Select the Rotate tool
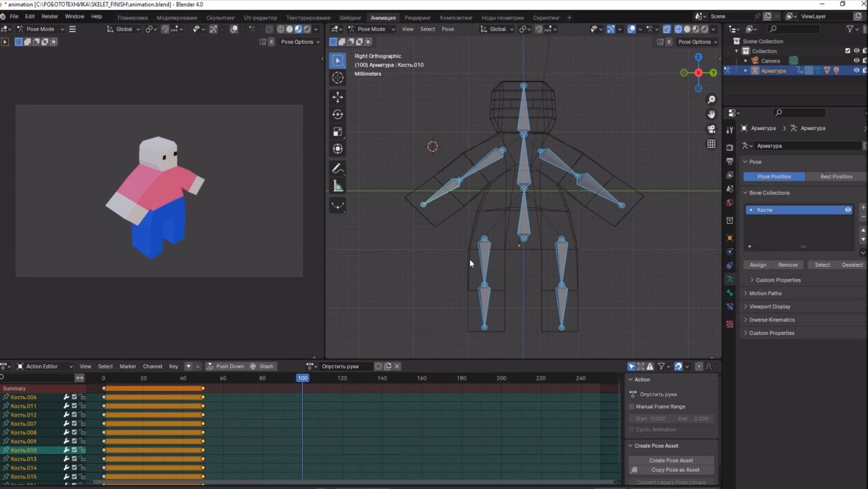 click(x=337, y=114)
